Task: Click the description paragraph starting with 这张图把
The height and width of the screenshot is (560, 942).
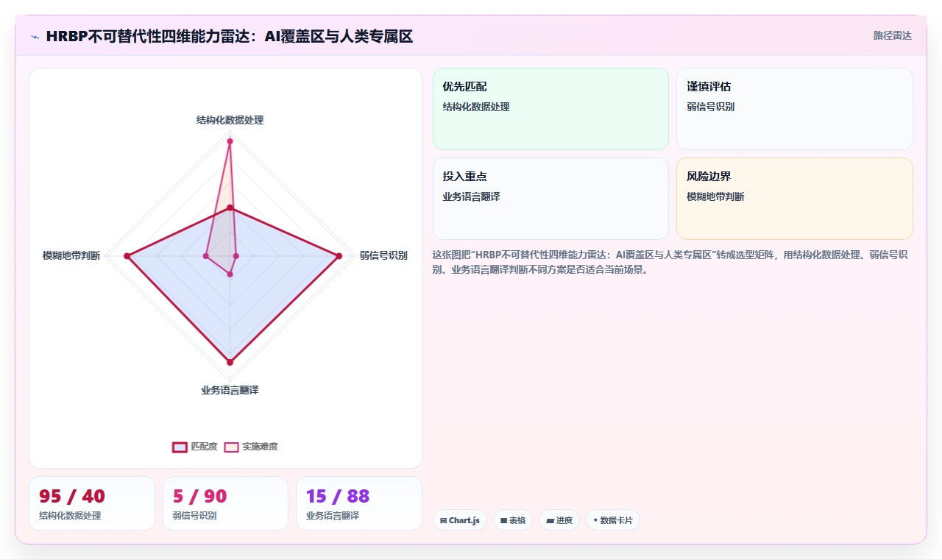Action: tap(670, 262)
